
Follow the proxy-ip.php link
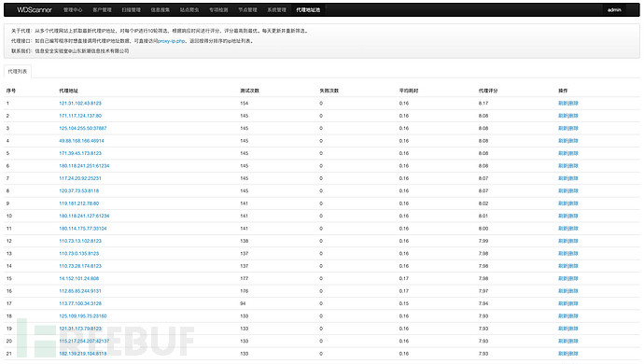tap(172, 41)
